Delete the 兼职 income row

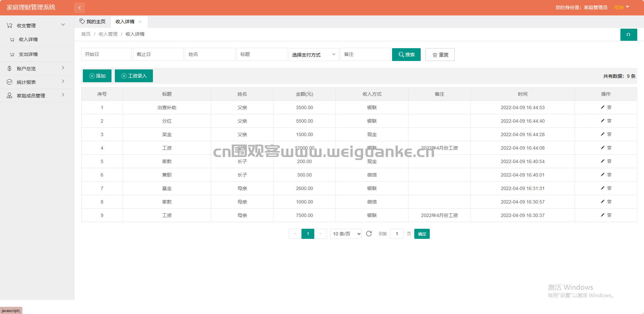[609, 175]
